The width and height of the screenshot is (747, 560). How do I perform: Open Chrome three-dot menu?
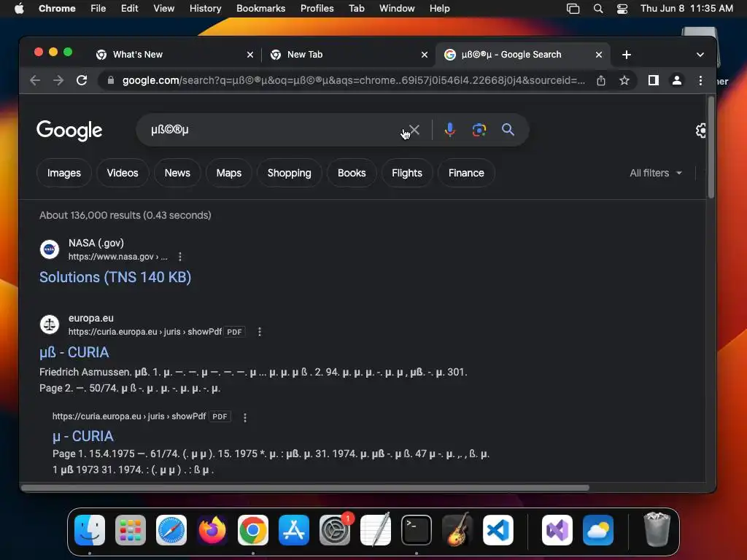point(700,80)
